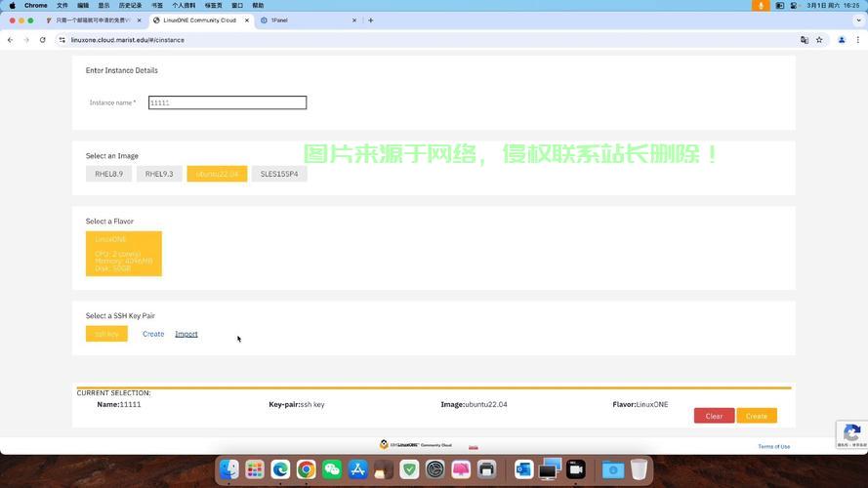Launch Microsoft Edge from dock
868x488 pixels.
280,469
